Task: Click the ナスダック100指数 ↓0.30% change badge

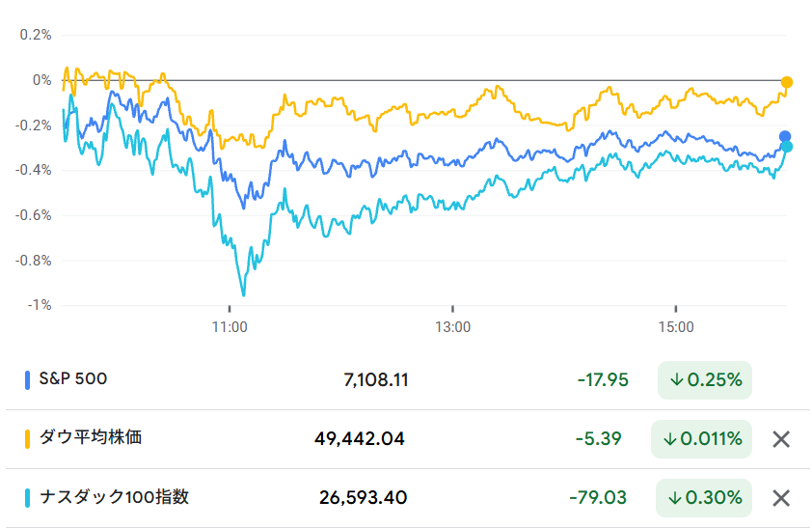Action: pos(704,498)
